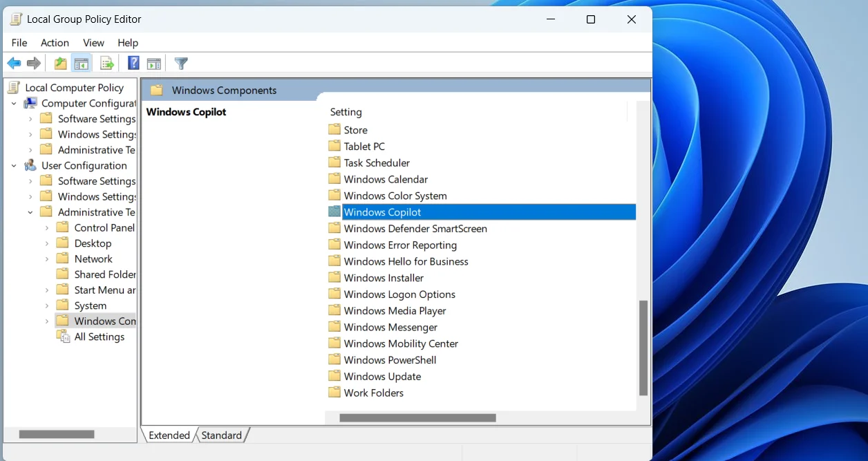Select Software Settings under Computer Configuration
Screen dimensions: 868x461
[97, 119]
